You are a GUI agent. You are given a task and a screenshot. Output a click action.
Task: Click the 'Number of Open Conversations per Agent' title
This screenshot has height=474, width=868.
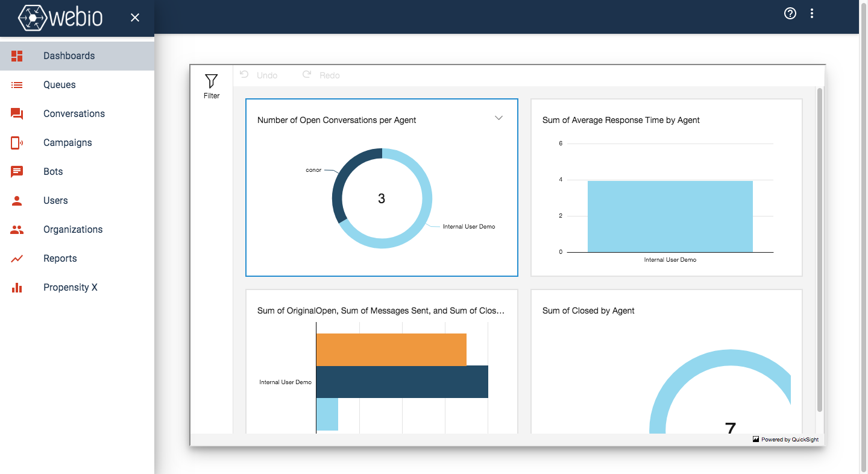pos(336,120)
